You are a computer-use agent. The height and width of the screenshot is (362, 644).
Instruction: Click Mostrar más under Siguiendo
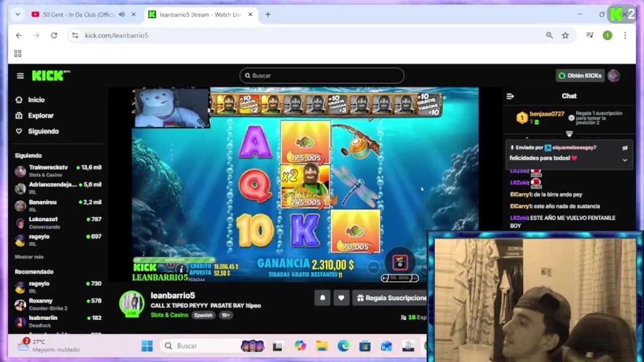click(x=29, y=257)
